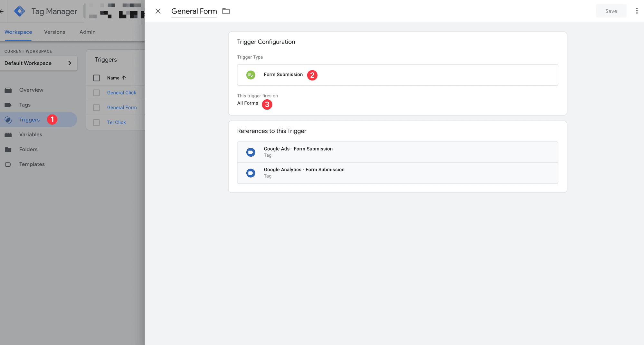Expand the Default Workspace selector chevron
The width and height of the screenshot is (644, 345).
[x=70, y=63]
